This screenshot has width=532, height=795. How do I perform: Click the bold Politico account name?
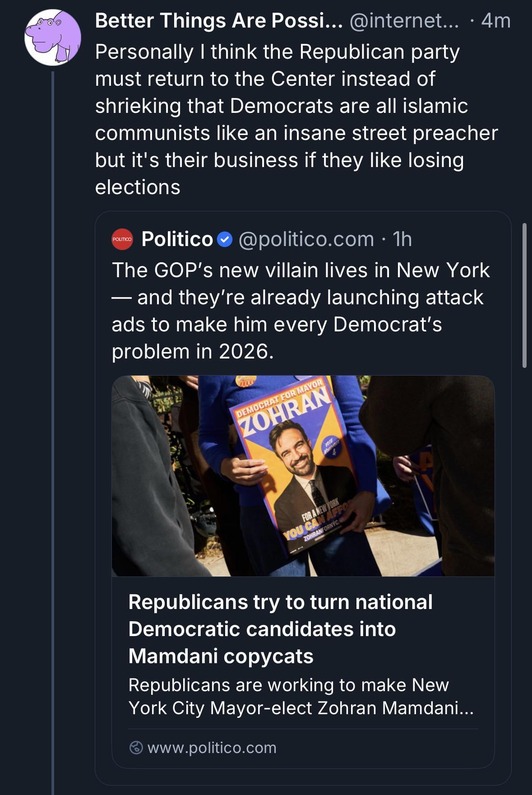coord(177,239)
